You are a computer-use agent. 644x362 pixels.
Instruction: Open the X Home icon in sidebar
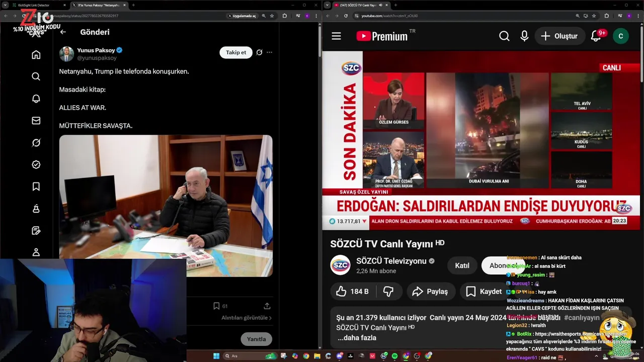pos(36,55)
